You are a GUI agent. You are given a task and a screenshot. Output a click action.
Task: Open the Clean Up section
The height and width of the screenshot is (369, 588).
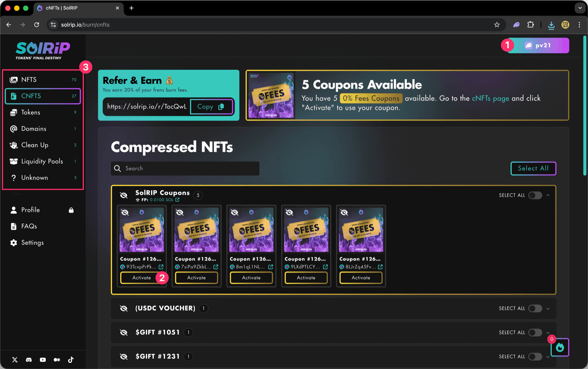click(43, 145)
